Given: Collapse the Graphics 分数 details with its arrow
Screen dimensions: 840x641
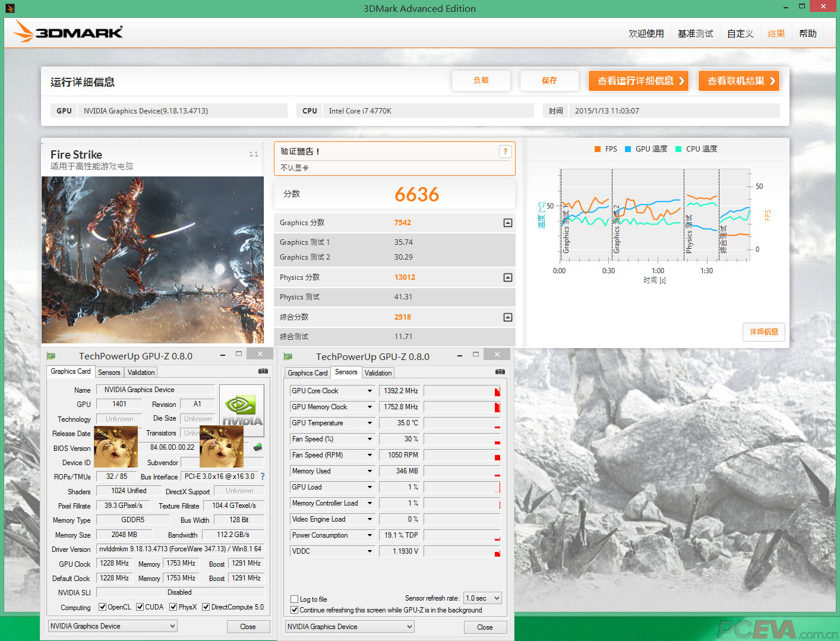Looking at the screenshot, I should (507, 222).
